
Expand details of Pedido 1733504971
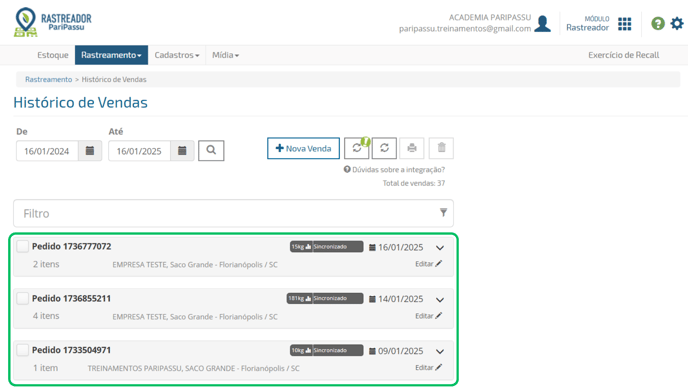[x=440, y=352]
